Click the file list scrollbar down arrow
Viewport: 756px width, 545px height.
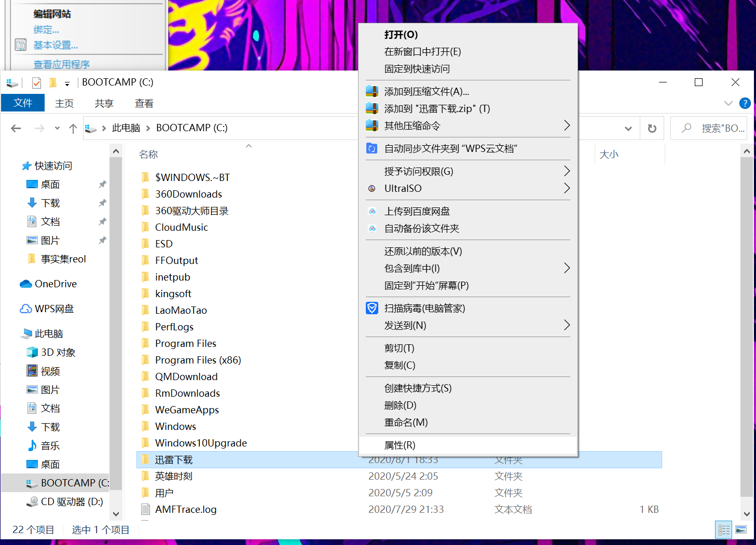(x=747, y=514)
